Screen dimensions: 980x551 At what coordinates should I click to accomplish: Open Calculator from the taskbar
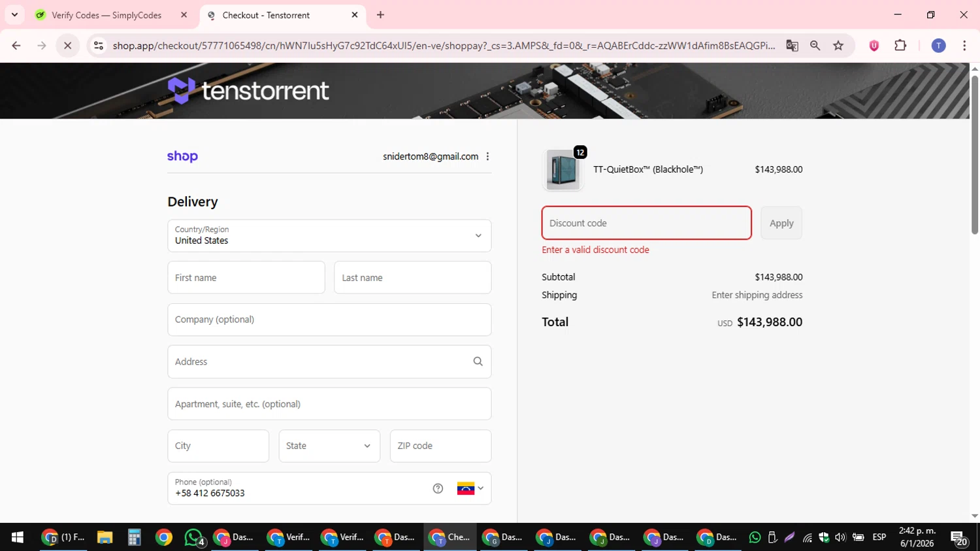coord(134,537)
